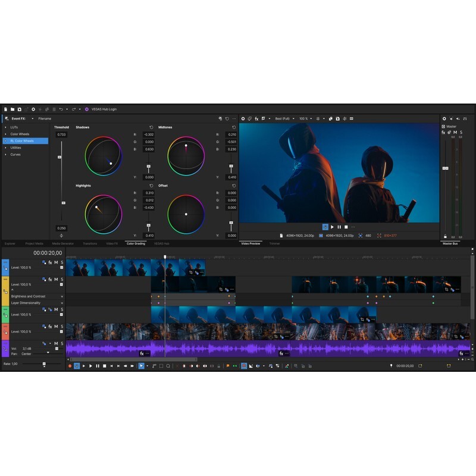
Task: Collapse the Brightness and Contrast automation row
Action: [61, 296]
